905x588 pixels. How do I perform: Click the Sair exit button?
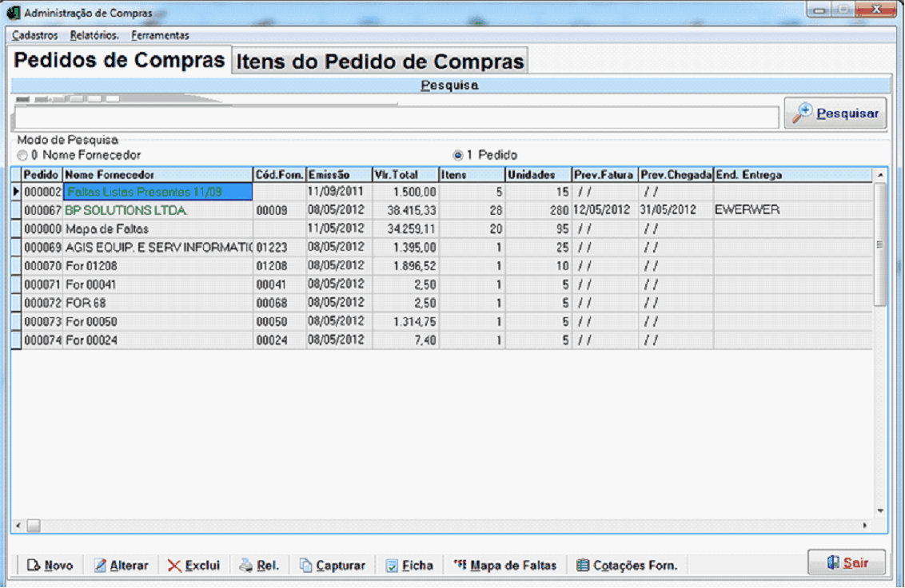pyautogui.click(x=847, y=562)
